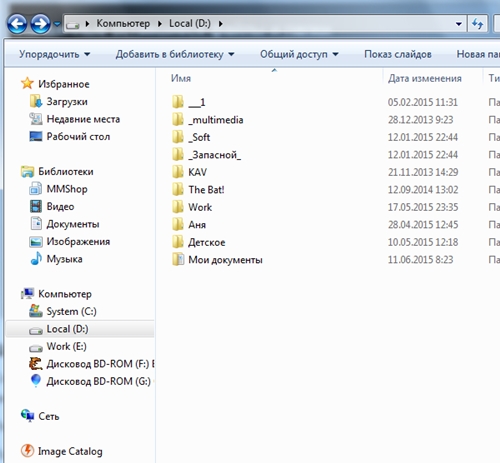Viewport: 500px width, 463px height.
Task: Select the _multimedia folder icon
Action: [178, 119]
